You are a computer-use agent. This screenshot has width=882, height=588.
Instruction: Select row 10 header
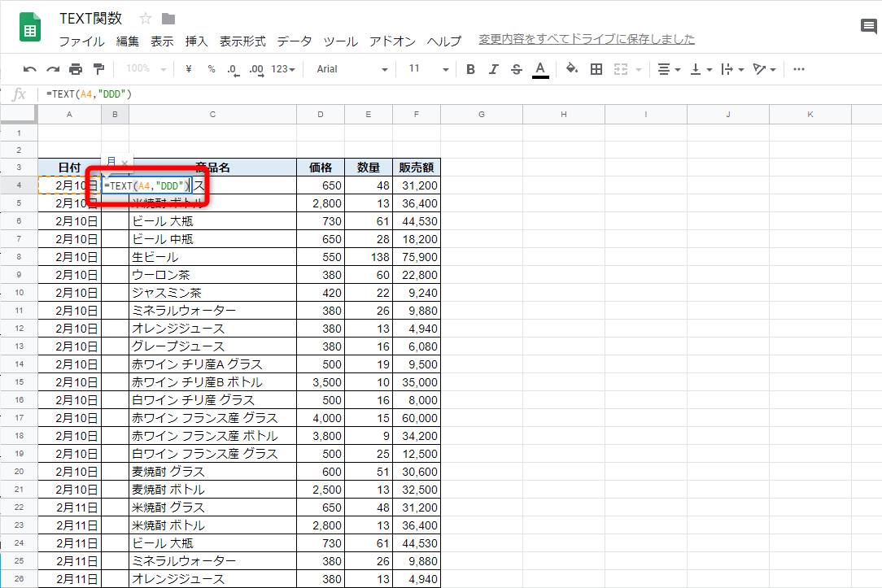[x=20, y=292]
